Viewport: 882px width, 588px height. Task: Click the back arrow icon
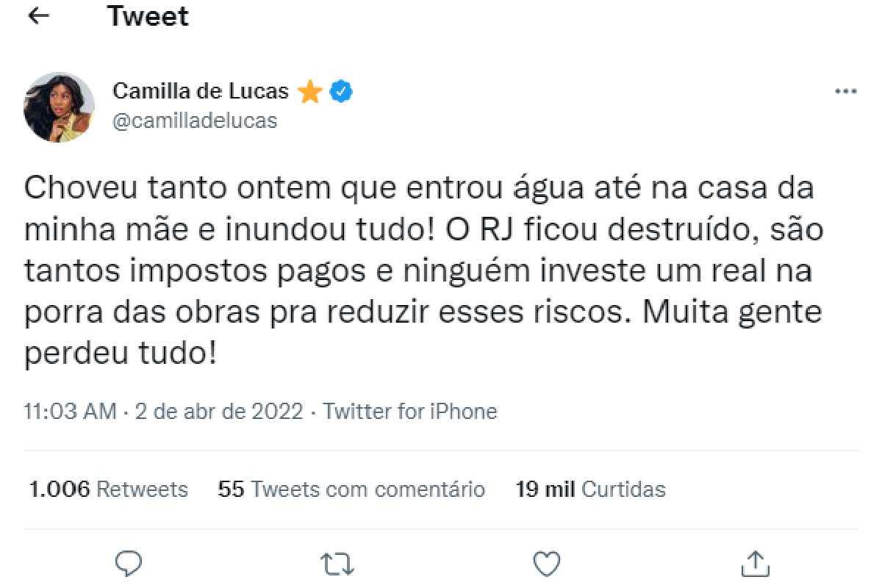click(x=37, y=16)
